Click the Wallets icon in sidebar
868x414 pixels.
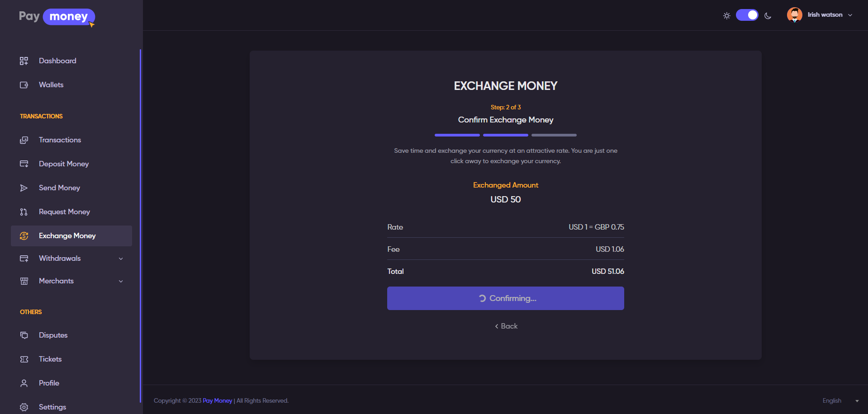24,85
